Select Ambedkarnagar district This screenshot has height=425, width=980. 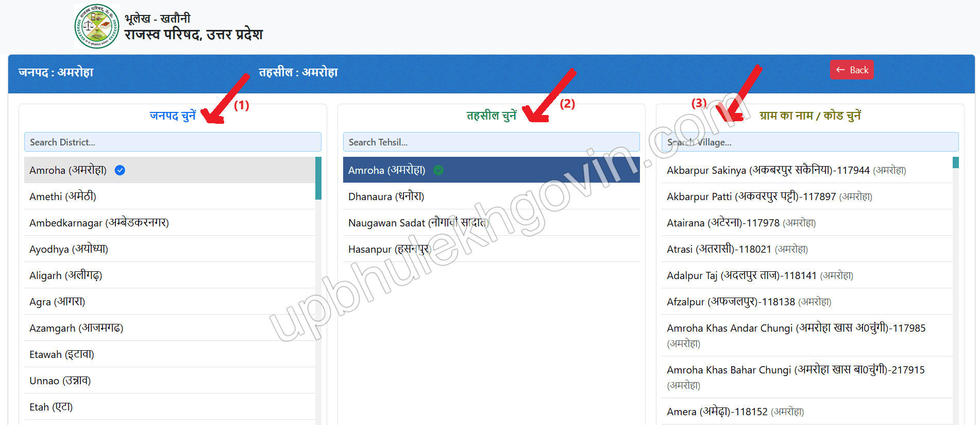[170, 223]
